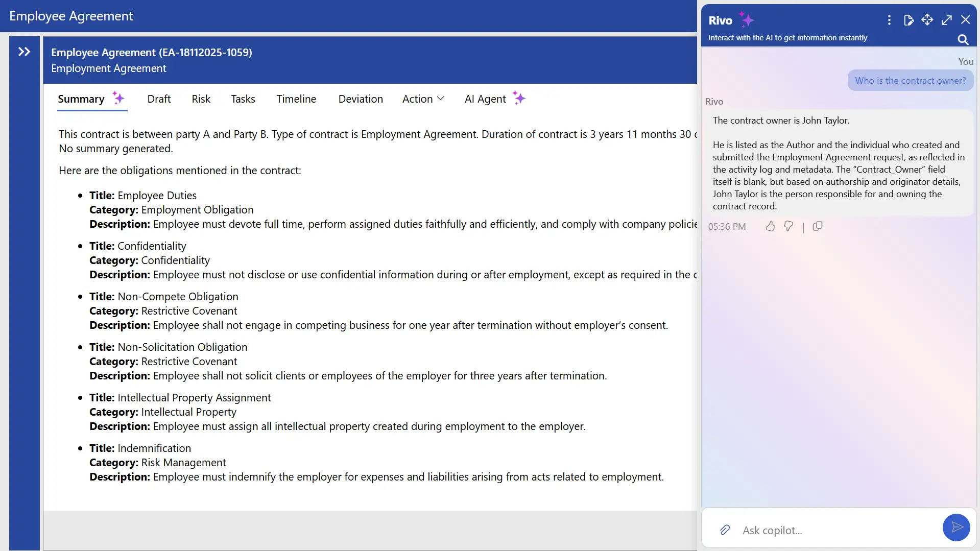The image size is (980, 551).
Task: Open the Deviation tab
Action: (360, 99)
